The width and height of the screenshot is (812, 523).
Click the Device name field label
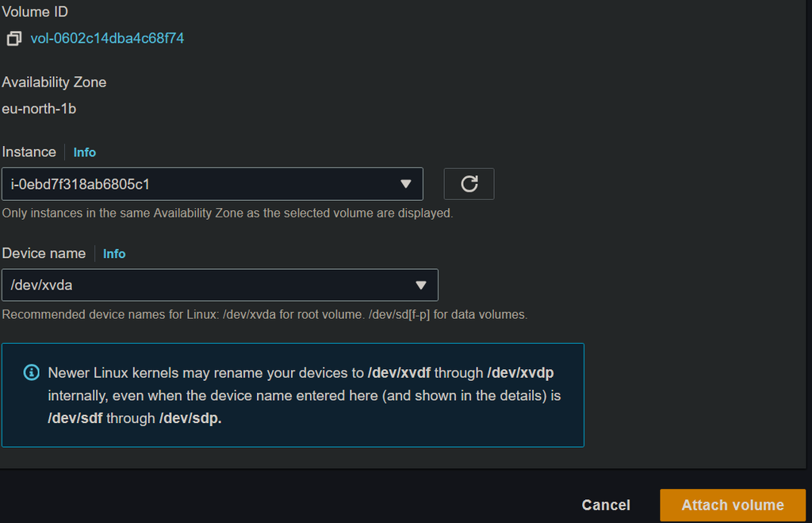[44, 254]
